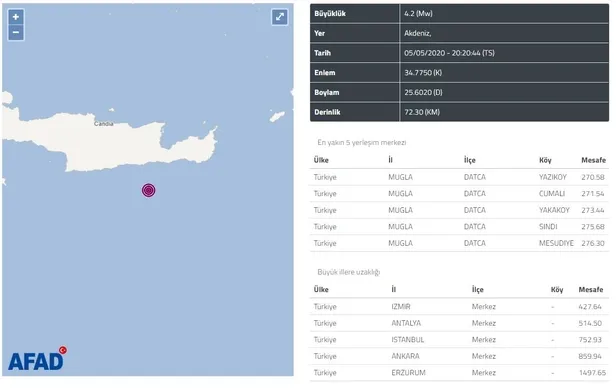616x388 pixels.
Task: Click the ANKARA province cell
Action: click(405, 356)
